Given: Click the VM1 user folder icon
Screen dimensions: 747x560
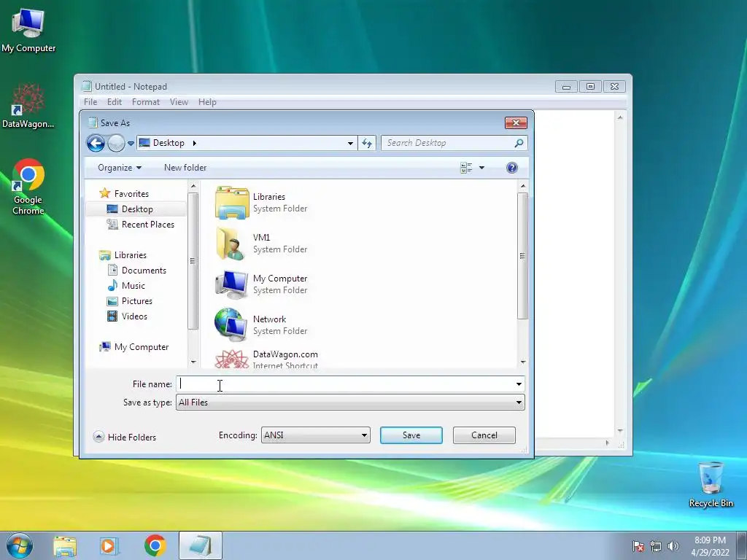Looking at the screenshot, I should [x=232, y=244].
